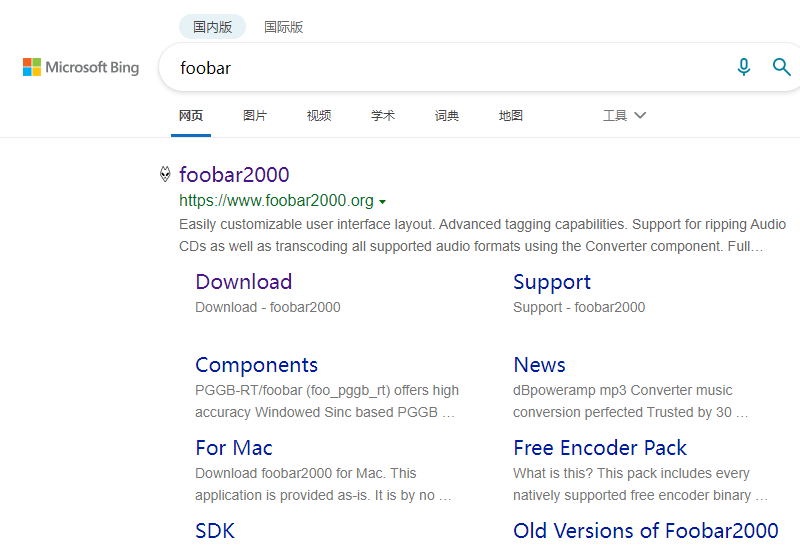Visit the Components sitelink

pyautogui.click(x=256, y=365)
